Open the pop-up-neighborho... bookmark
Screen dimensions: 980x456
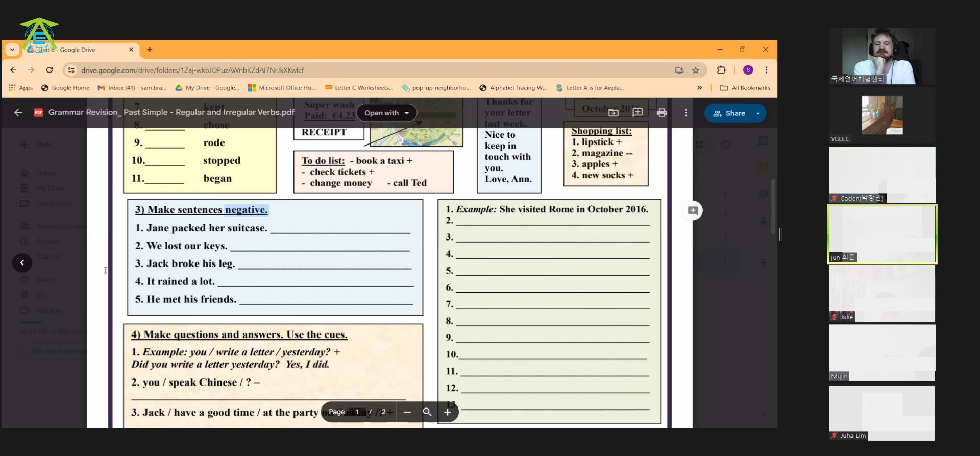(436, 88)
